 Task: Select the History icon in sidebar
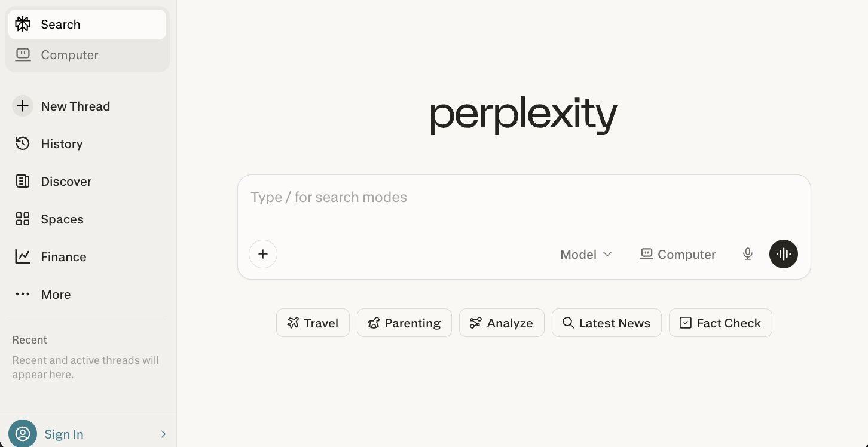pyautogui.click(x=22, y=143)
